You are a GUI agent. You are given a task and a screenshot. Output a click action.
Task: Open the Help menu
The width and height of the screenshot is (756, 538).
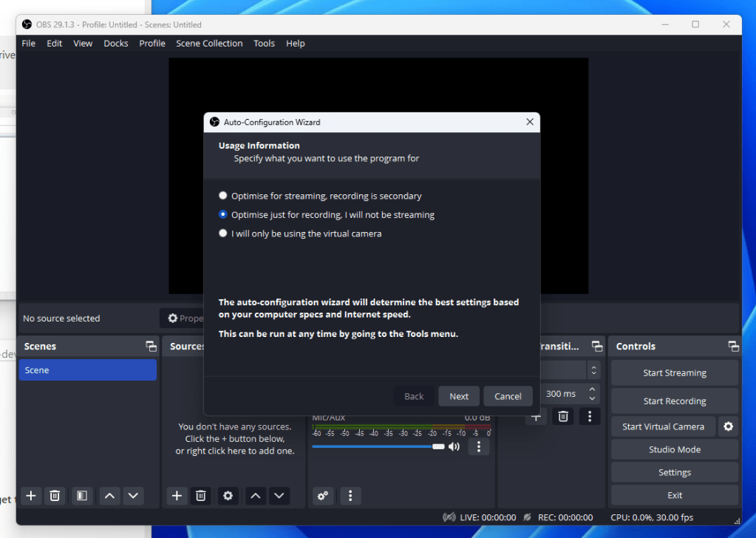pos(296,44)
